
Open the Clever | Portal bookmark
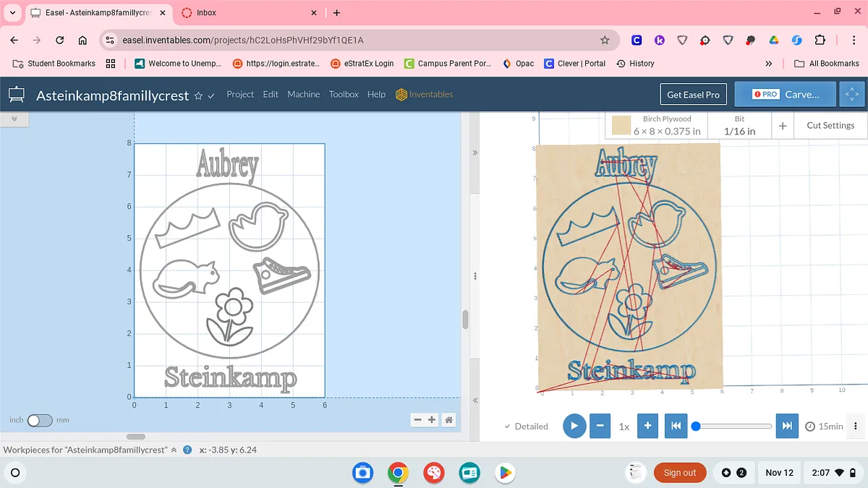pos(575,64)
